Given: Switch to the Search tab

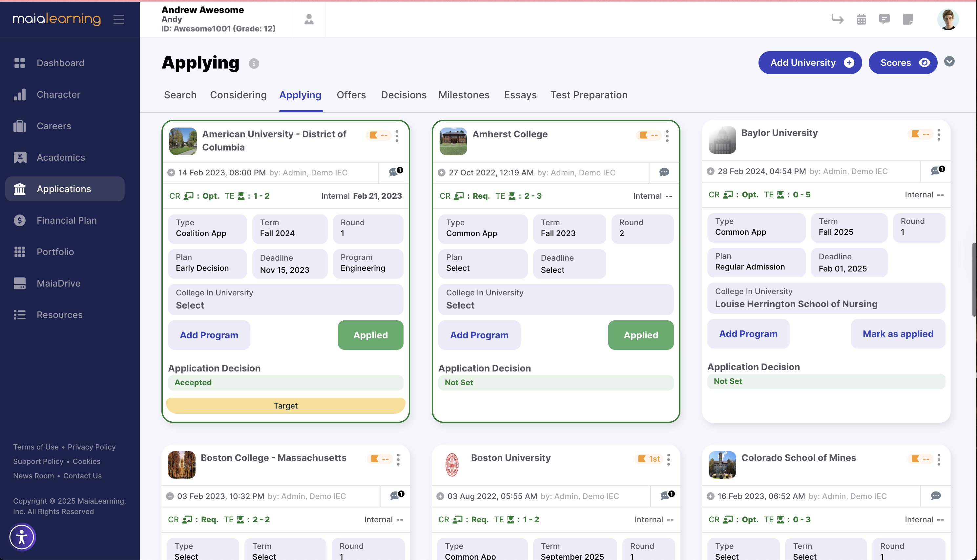Looking at the screenshot, I should pyautogui.click(x=180, y=95).
